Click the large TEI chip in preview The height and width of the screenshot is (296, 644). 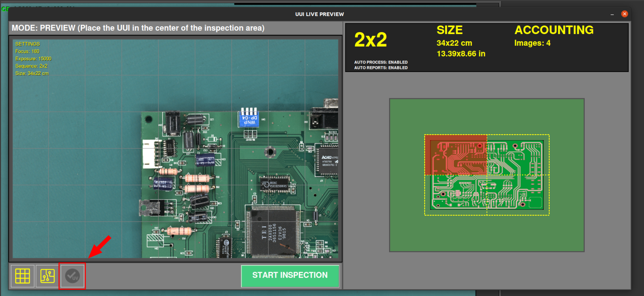point(273,232)
